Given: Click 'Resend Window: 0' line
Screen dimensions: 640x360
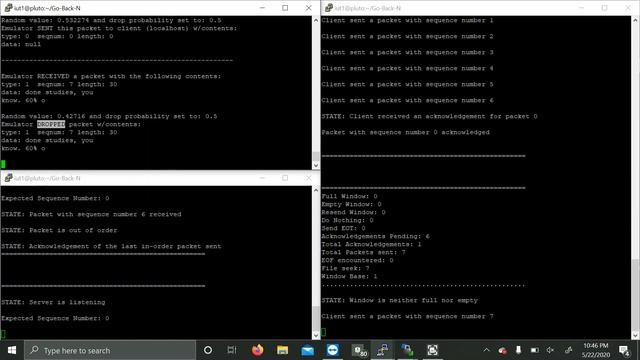Looking at the screenshot, I should (353, 212).
